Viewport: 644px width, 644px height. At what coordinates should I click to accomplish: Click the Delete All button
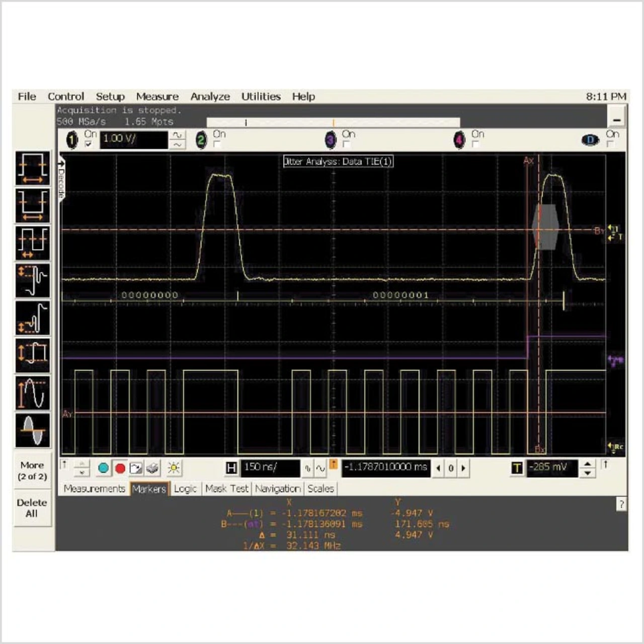point(33,508)
